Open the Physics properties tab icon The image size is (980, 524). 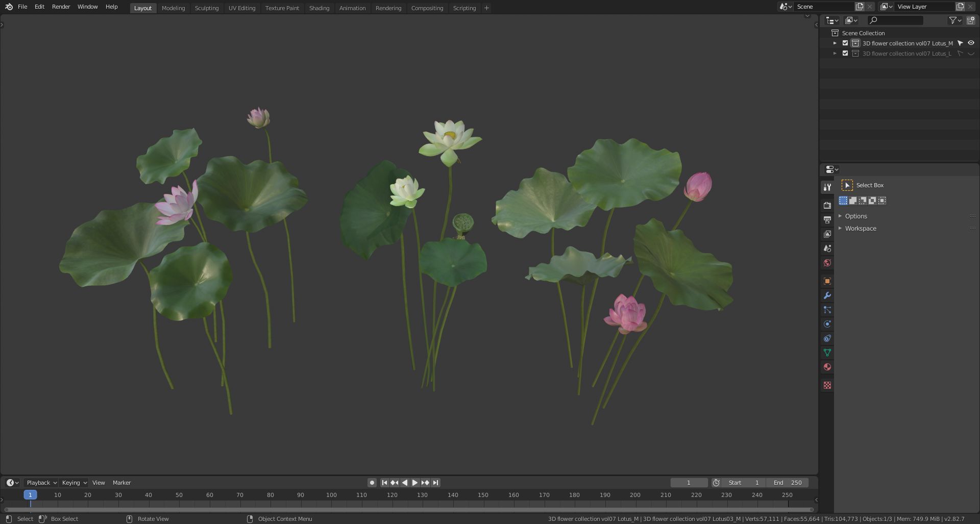click(827, 325)
